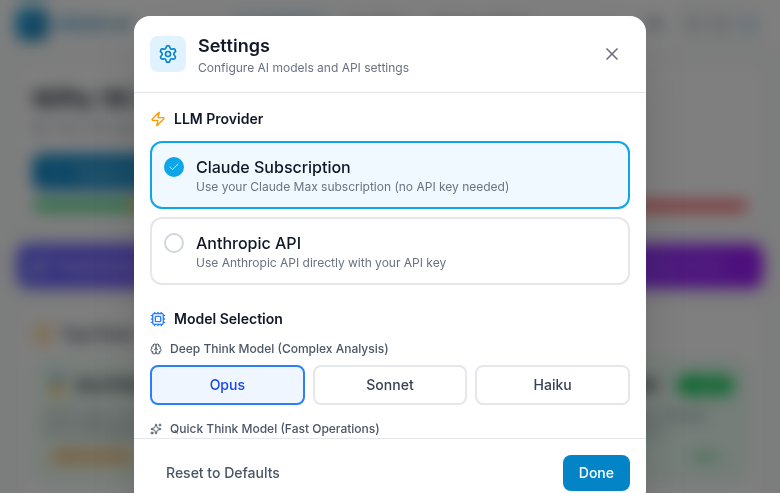Click the "Anthropic API" option title
This screenshot has height=493, width=780.
pyautogui.click(x=248, y=243)
